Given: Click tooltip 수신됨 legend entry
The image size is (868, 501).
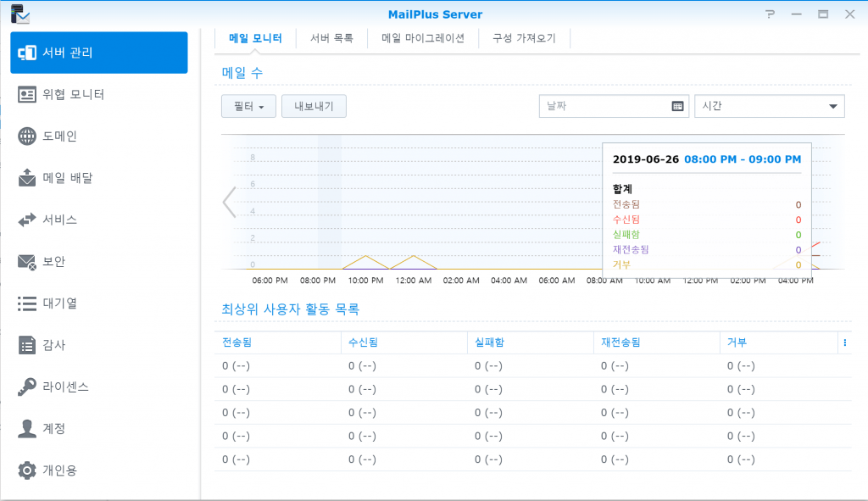Looking at the screenshot, I should tap(626, 220).
